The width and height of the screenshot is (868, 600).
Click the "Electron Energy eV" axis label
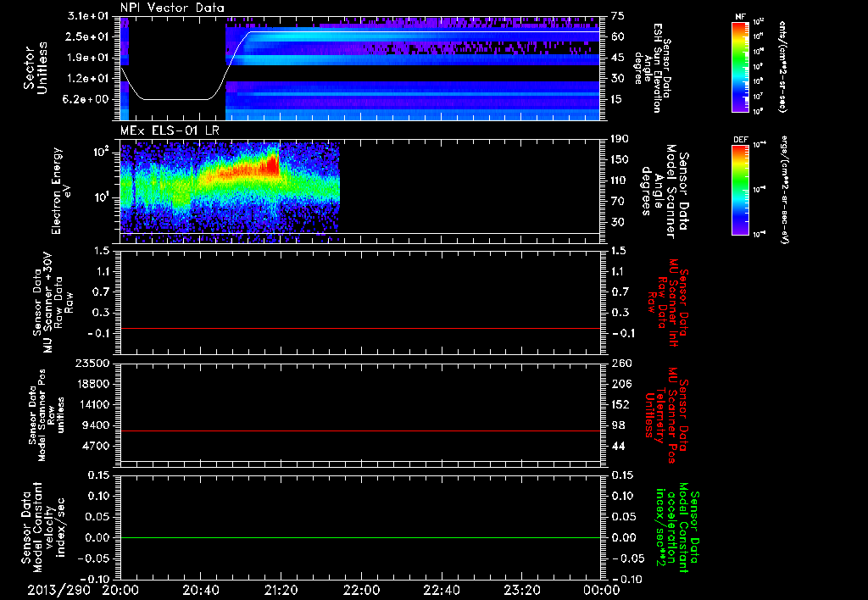(x=60, y=191)
